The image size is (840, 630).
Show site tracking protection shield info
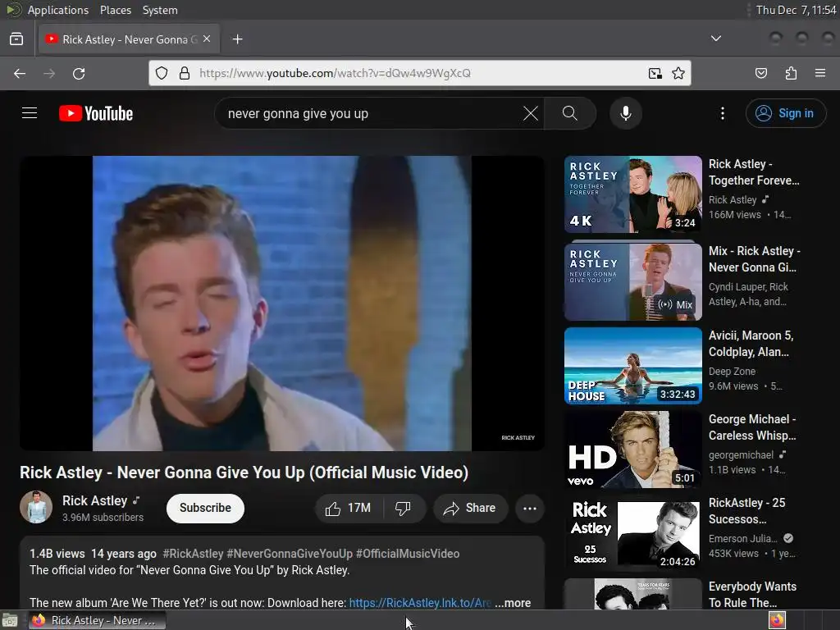tap(162, 73)
